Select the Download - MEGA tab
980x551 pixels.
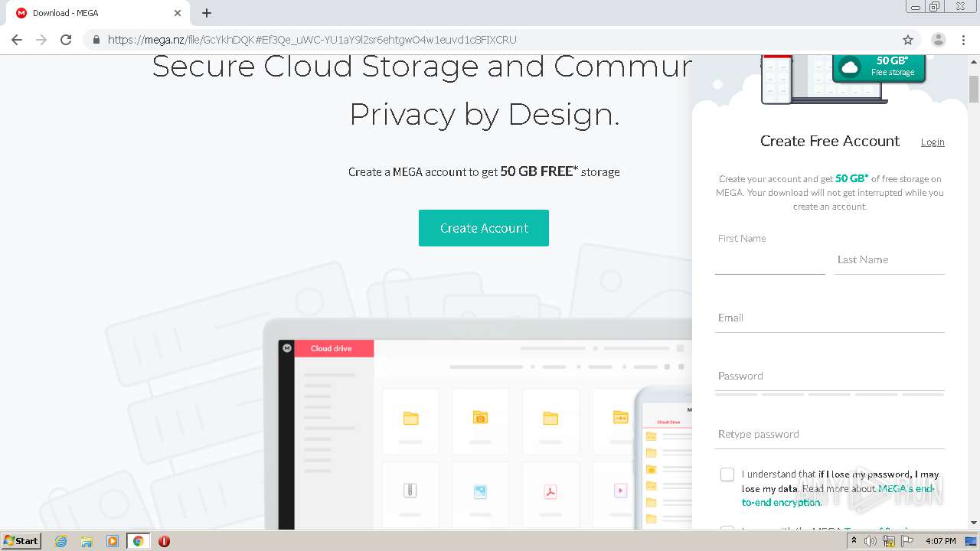(x=97, y=13)
